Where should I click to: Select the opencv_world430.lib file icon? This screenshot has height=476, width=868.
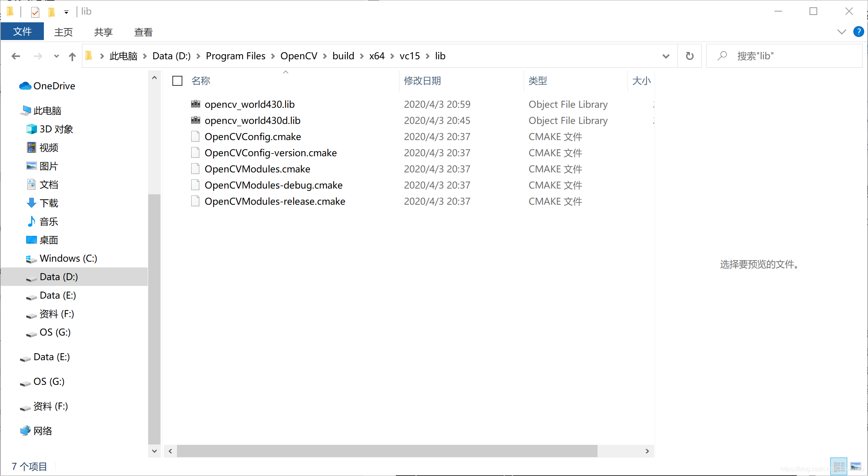[x=195, y=104]
